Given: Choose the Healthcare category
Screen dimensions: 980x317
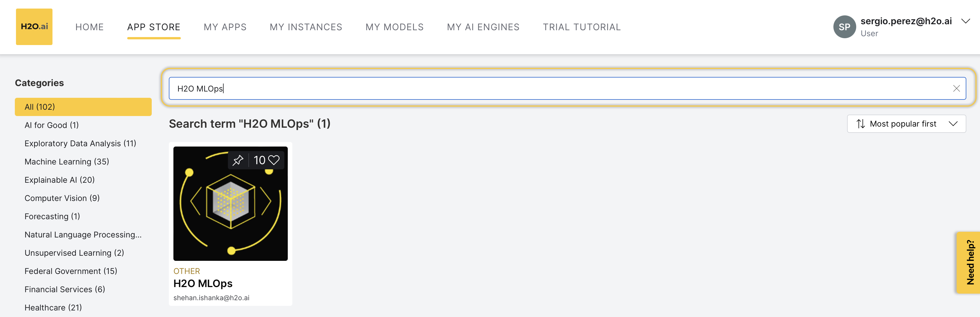Looking at the screenshot, I should (x=53, y=308).
